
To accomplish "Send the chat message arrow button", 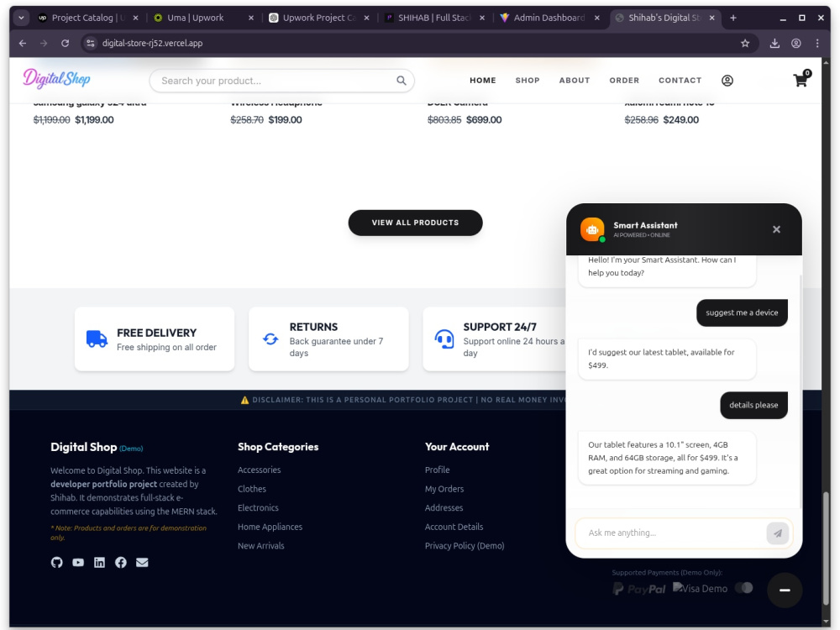I will (777, 533).
